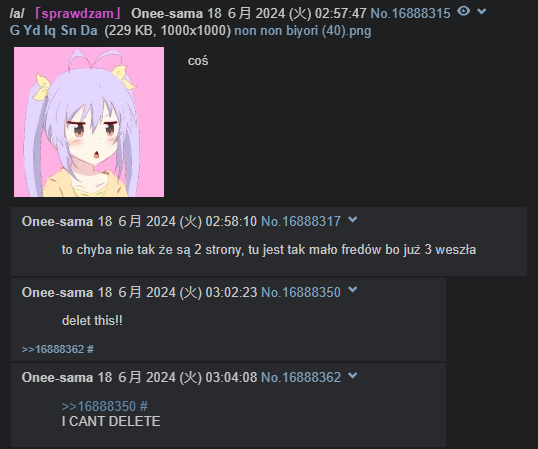
Task: Click the G reverse image search link
Action: click(15, 31)
